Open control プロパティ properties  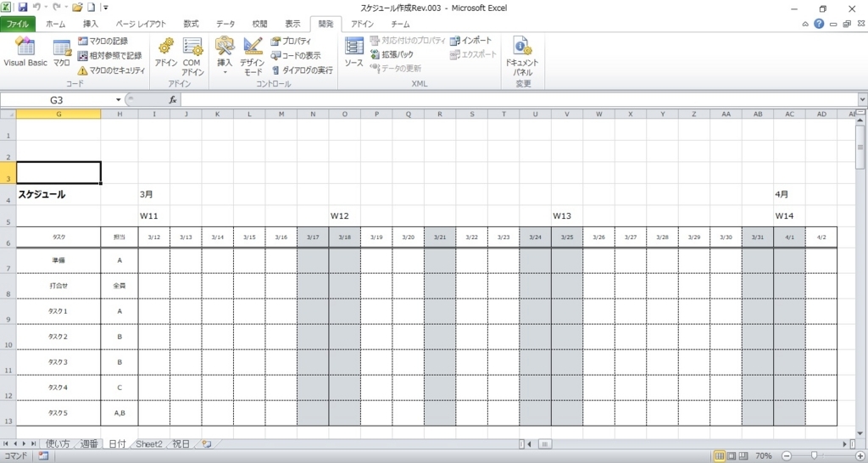point(292,41)
